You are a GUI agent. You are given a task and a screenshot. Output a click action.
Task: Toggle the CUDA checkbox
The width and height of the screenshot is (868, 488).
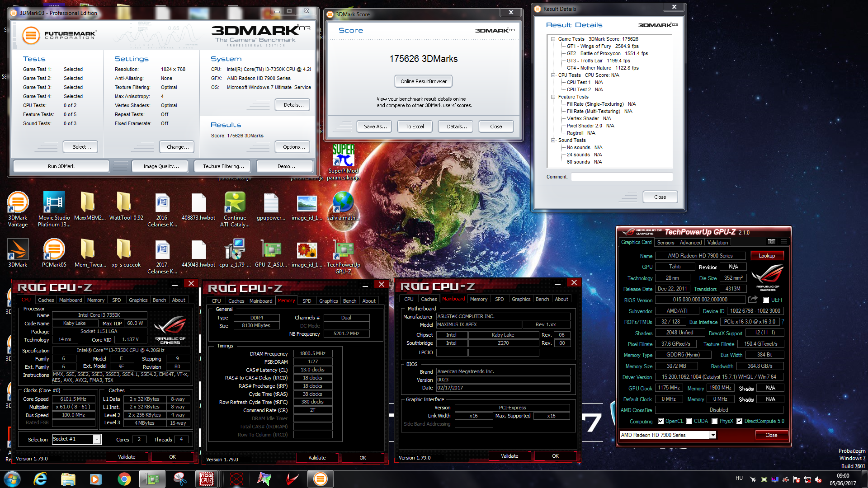689,421
